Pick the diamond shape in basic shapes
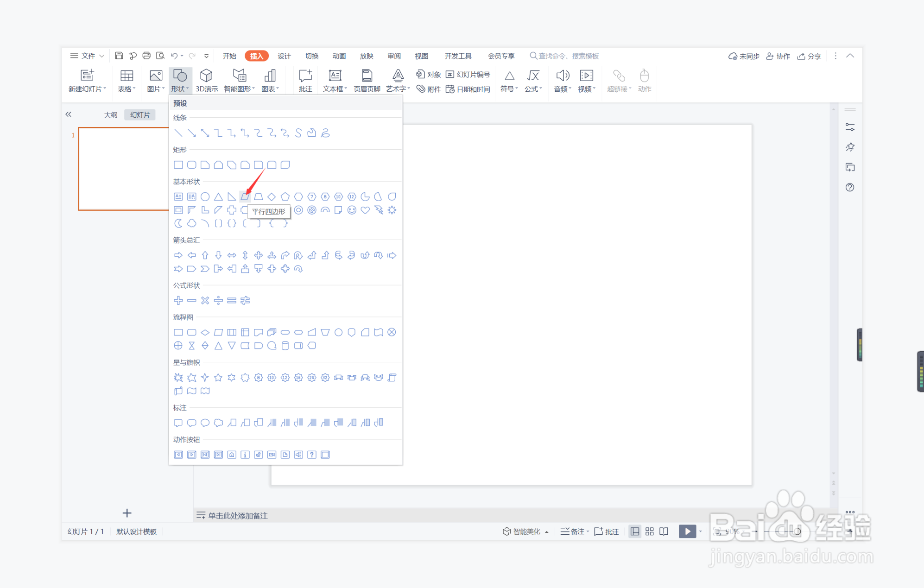Screen dimensions: 924x588 (272, 196)
